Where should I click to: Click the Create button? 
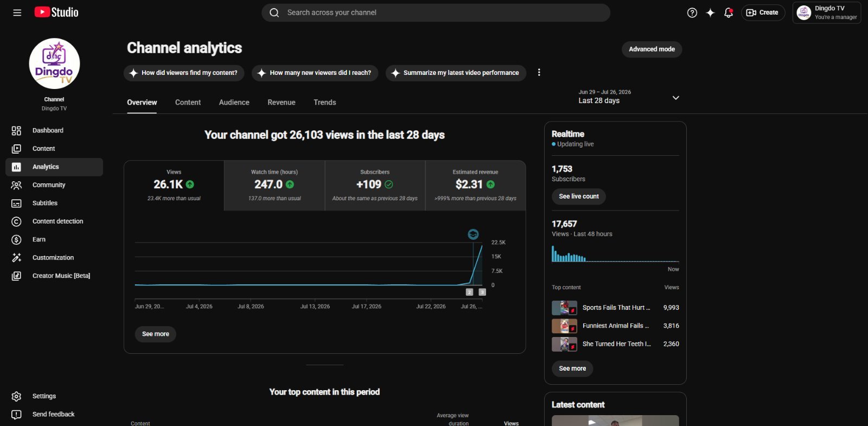(763, 12)
